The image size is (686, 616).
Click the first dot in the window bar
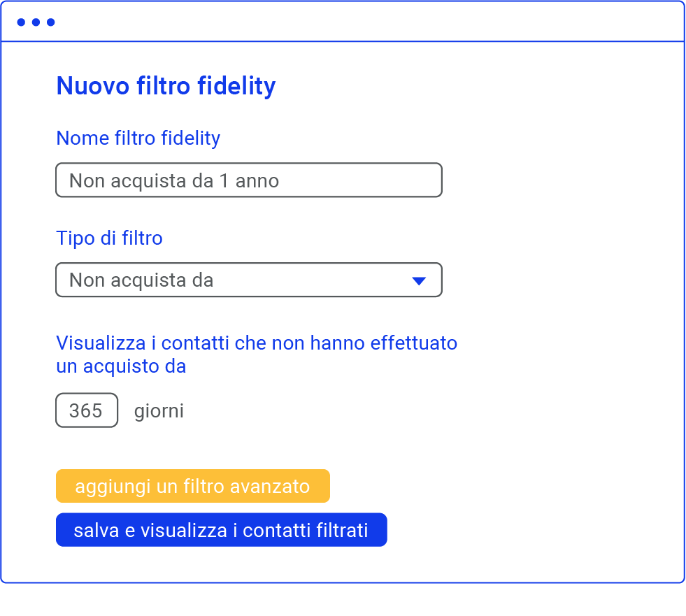pyautogui.click(x=22, y=22)
